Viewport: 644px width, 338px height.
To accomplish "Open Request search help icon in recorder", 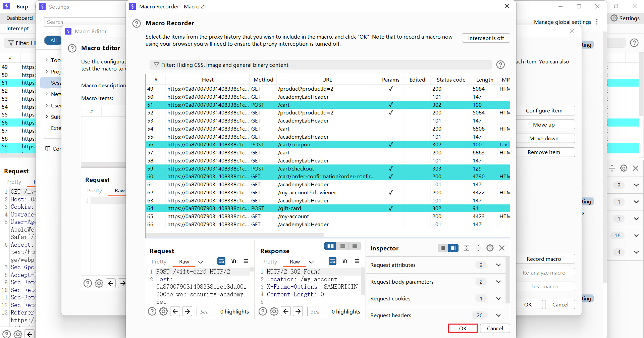I will [152, 311].
